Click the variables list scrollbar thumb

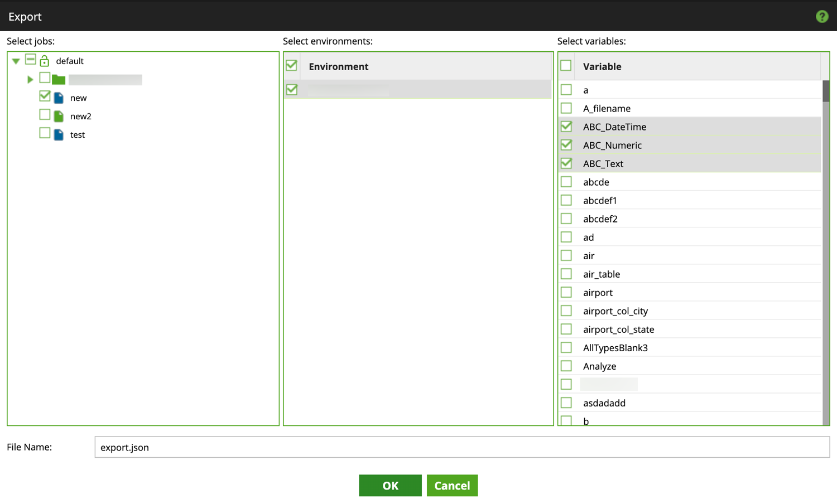(826, 91)
